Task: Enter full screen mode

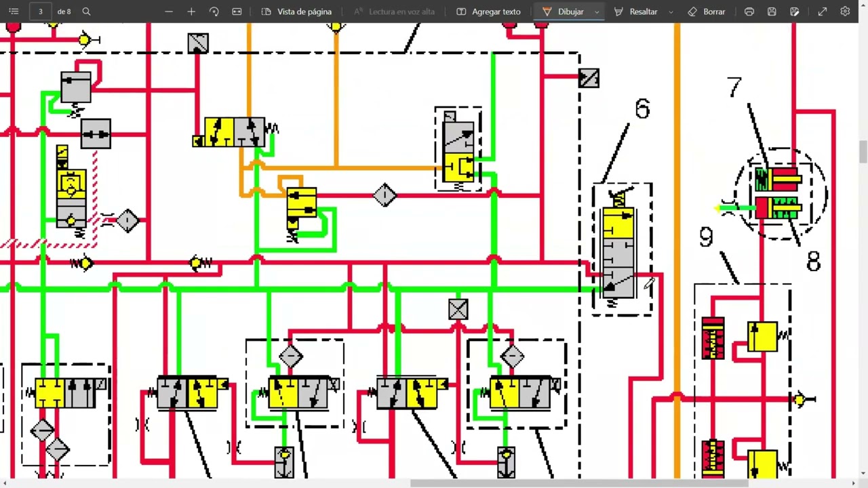Action: (x=823, y=12)
